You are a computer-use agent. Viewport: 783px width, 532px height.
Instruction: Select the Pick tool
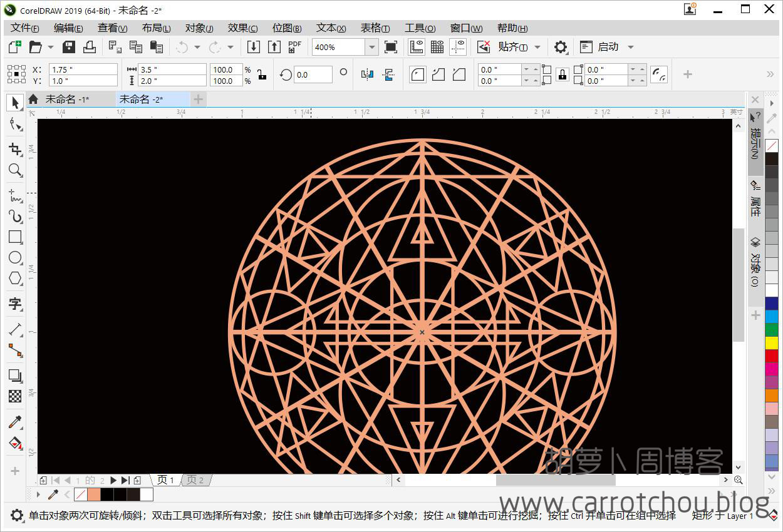16,102
